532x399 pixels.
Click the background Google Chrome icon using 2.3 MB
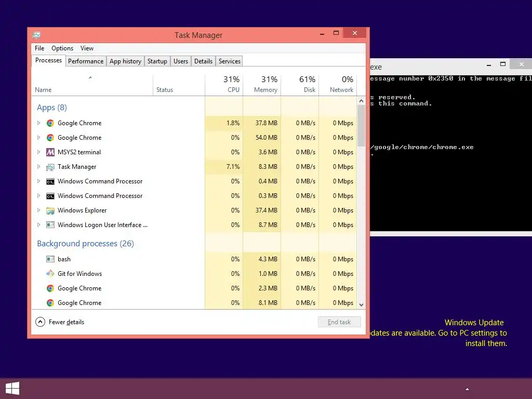50,288
